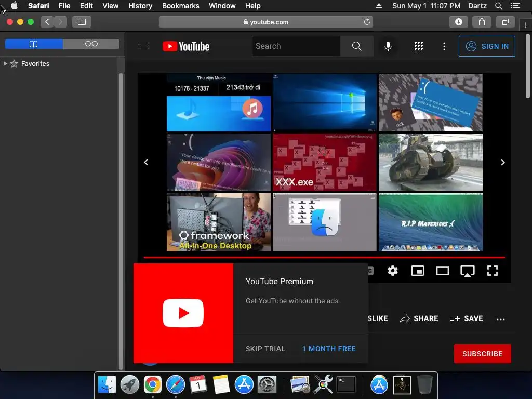The image size is (532, 399).
Task: Click the SIGN IN button
Action: coord(487,46)
